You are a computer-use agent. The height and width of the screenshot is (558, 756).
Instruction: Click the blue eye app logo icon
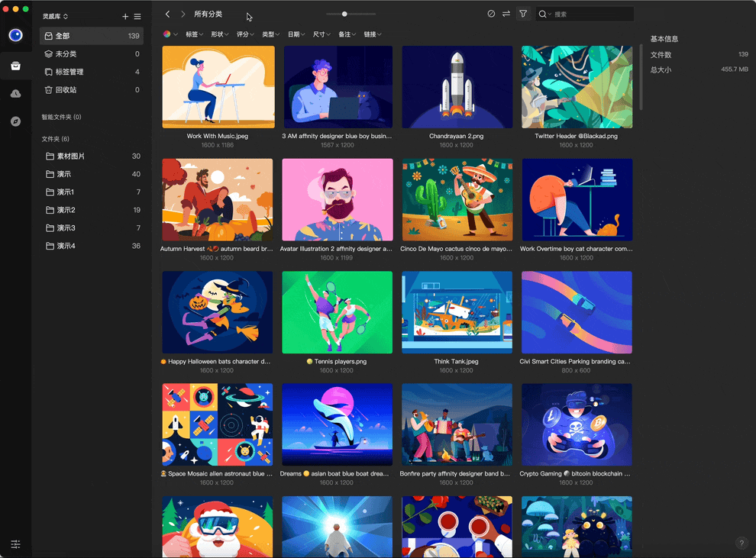click(x=15, y=35)
